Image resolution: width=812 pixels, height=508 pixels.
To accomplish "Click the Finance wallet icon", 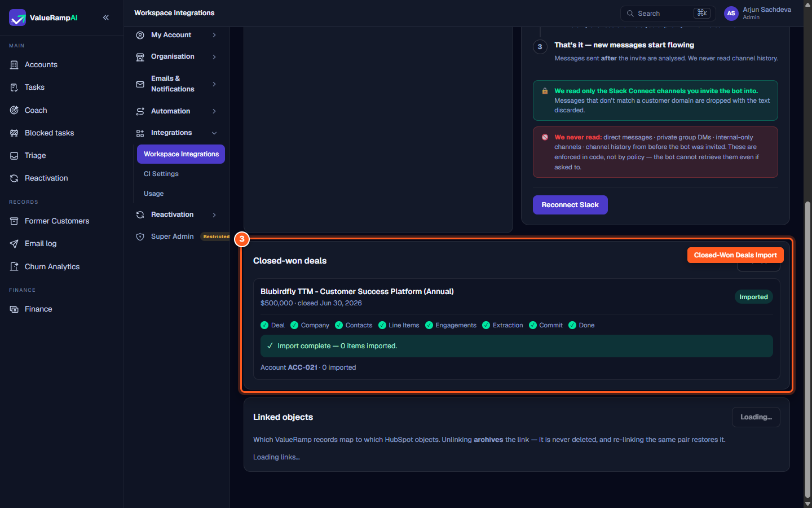I will click(x=14, y=309).
